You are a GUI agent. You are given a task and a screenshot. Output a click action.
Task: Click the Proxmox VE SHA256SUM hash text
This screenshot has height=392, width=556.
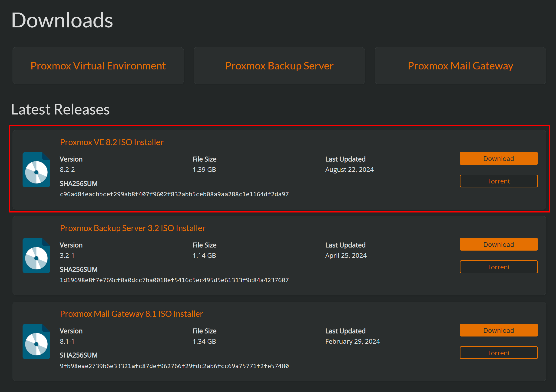click(x=174, y=194)
